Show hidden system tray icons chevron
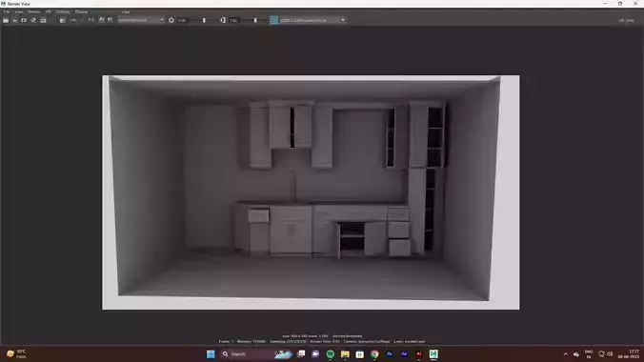The image size is (644, 362). click(566, 353)
